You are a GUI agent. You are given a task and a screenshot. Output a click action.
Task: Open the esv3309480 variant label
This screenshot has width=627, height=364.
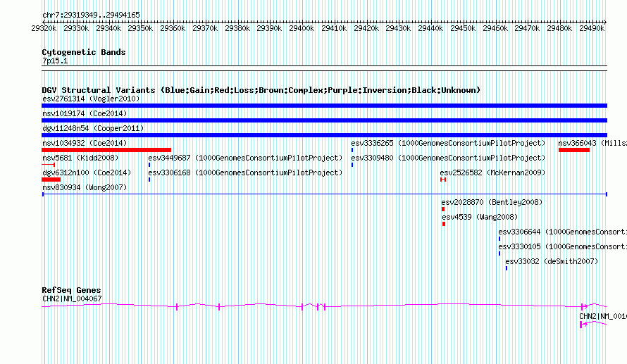(448, 158)
